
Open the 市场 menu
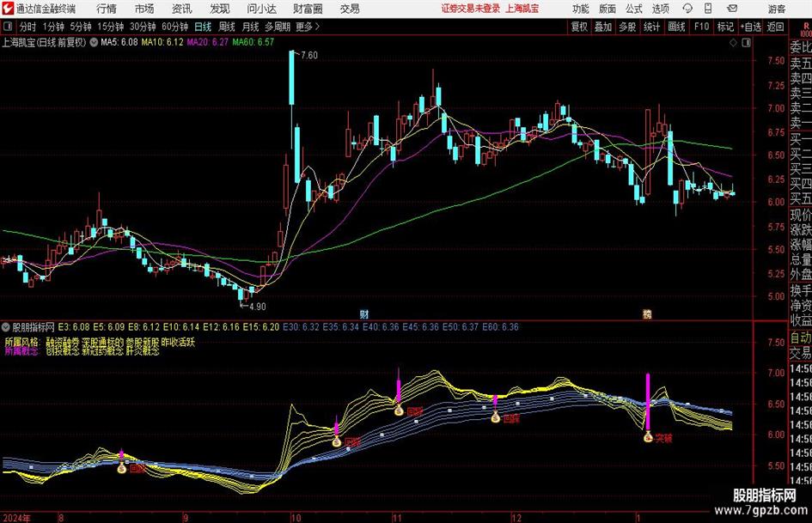pyautogui.click(x=144, y=9)
